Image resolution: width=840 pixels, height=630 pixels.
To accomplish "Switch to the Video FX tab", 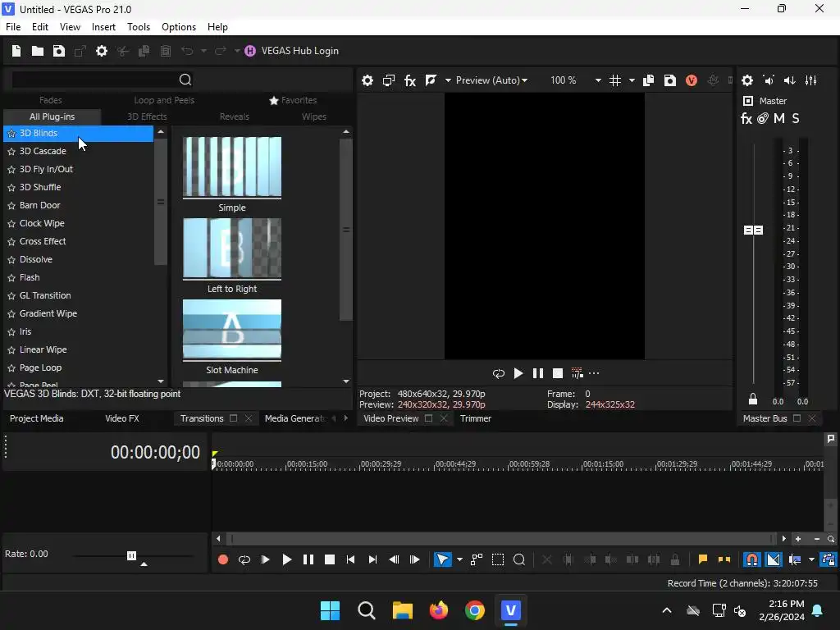I will click(122, 418).
